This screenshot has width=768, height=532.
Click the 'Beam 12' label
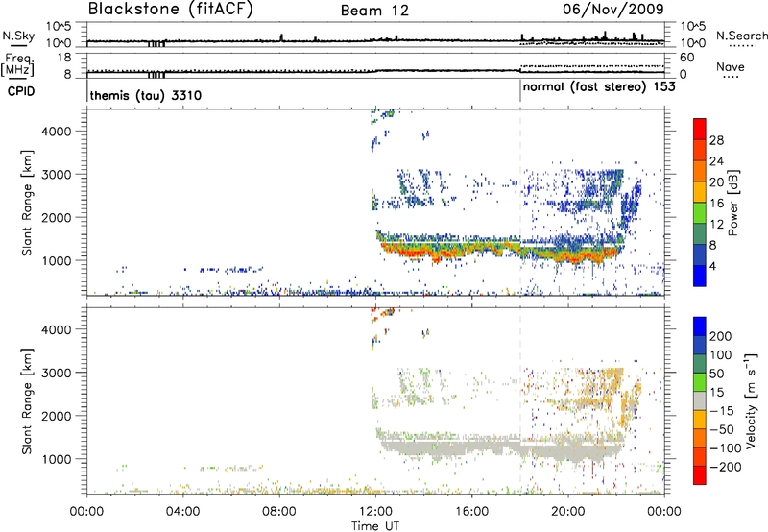[374, 11]
